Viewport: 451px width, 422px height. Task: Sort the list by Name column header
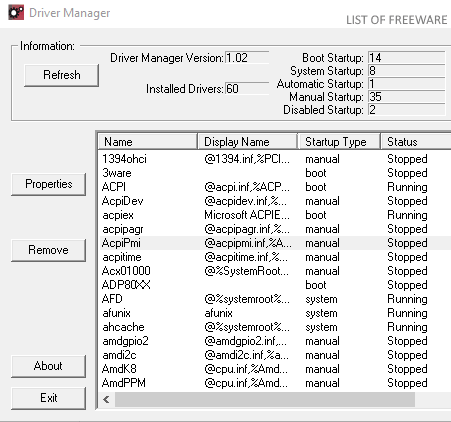[148, 142]
